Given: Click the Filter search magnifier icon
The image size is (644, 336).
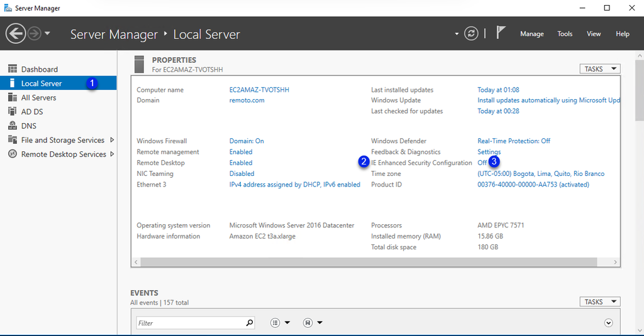Looking at the screenshot, I should (249, 323).
